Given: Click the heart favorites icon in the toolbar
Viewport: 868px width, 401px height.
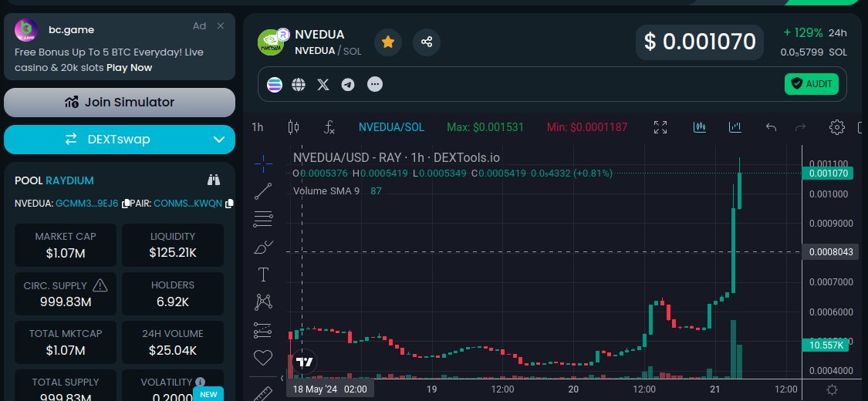Looking at the screenshot, I should coord(264,357).
